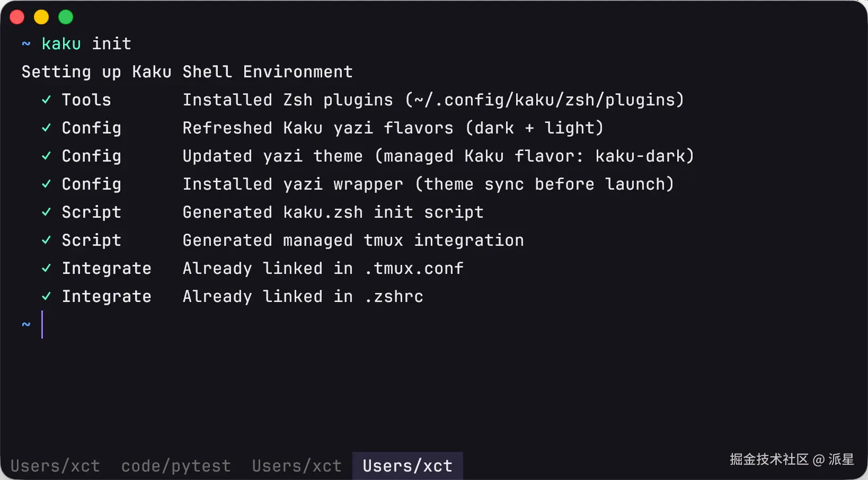Viewport: 868px width, 480px height.
Task: Click checkmark beside Generated managed tmux integration
Action: (47, 240)
